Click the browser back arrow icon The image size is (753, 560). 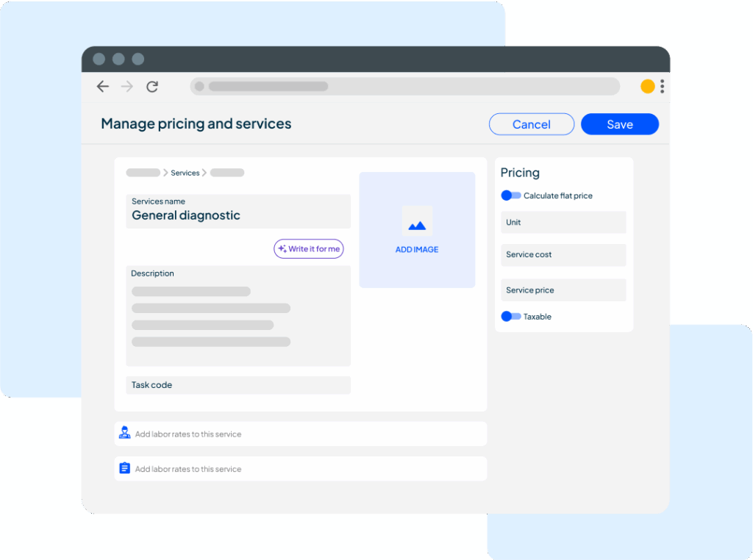[x=102, y=86]
